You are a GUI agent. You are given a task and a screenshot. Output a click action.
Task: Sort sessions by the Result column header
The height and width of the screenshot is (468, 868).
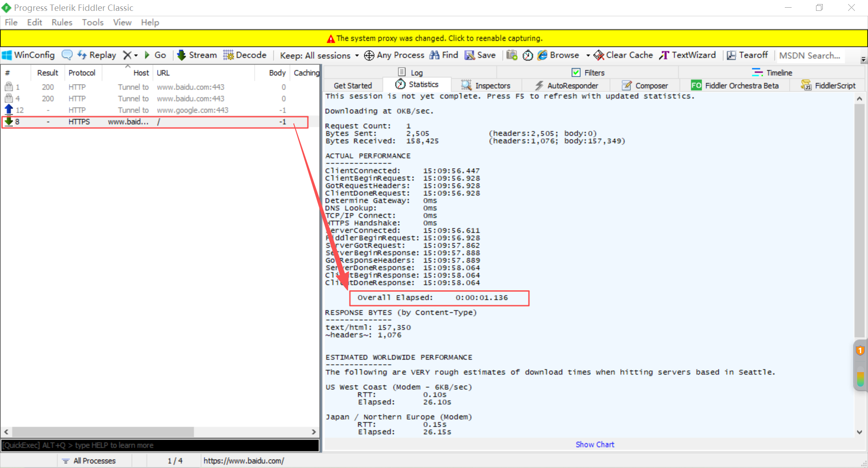[47, 73]
